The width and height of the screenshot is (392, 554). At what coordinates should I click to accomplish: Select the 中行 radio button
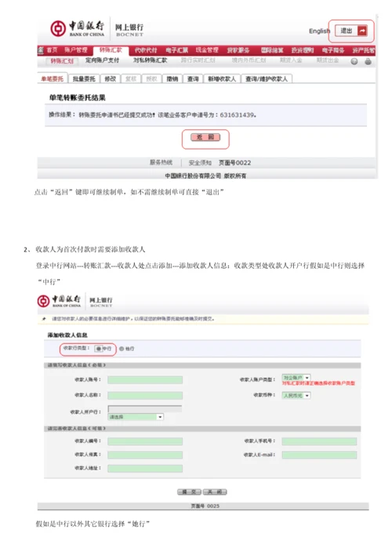tap(99, 349)
